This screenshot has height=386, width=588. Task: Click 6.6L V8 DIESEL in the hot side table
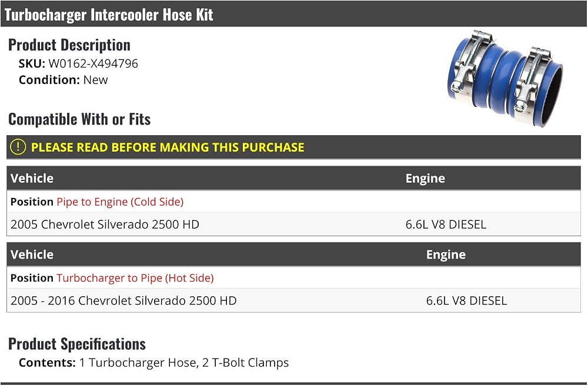click(x=466, y=300)
